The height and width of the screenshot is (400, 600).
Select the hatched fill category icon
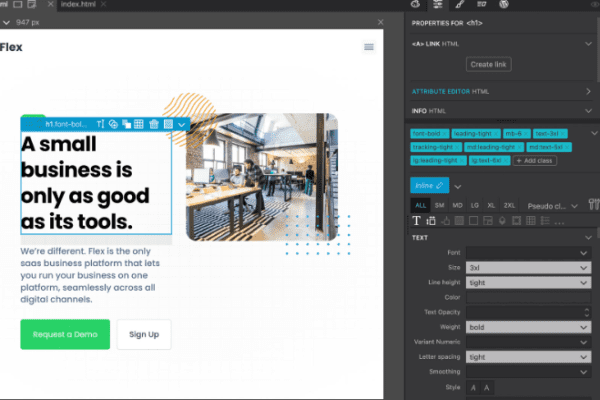[460, 221]
